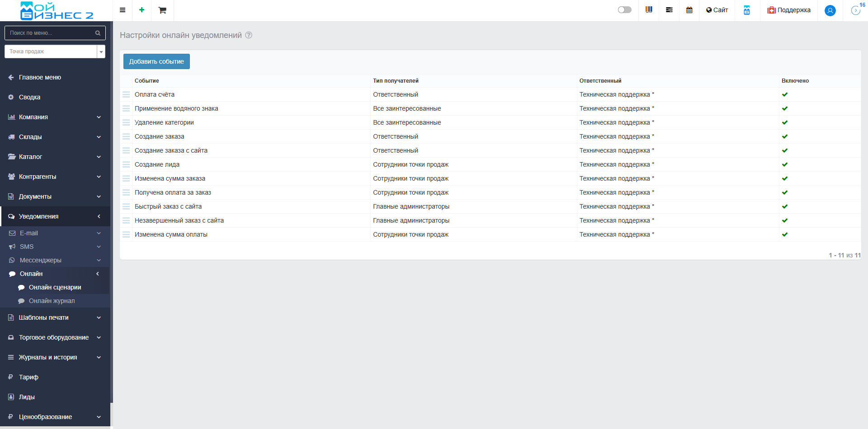Screen dimensions: 868x429
Task: Click the drag handle for Оплата счёта row
Action: tap(126, 94)
